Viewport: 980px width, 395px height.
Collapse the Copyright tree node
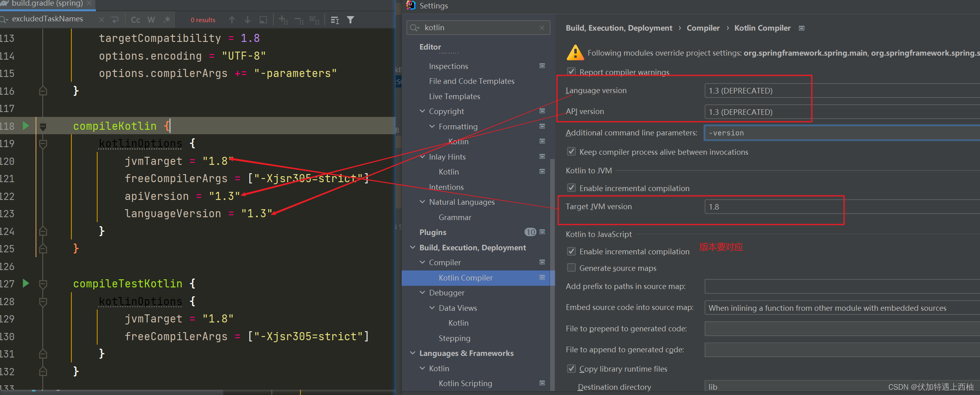point(422,111)
